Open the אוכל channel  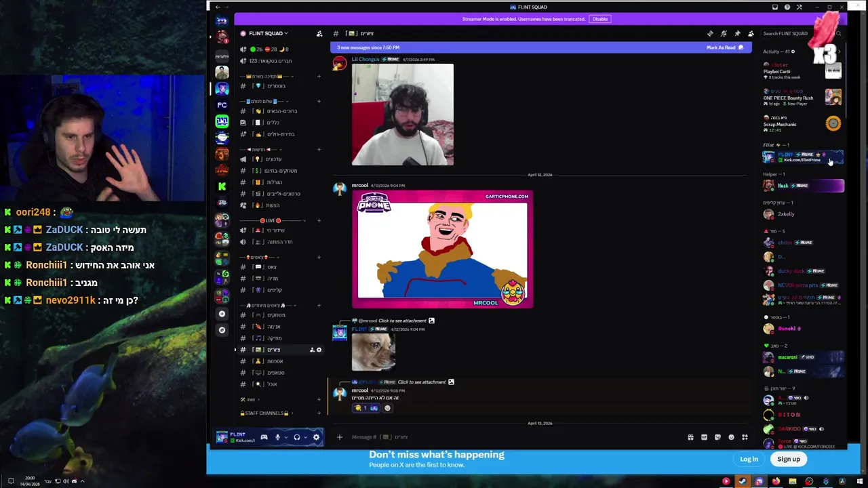280,384
